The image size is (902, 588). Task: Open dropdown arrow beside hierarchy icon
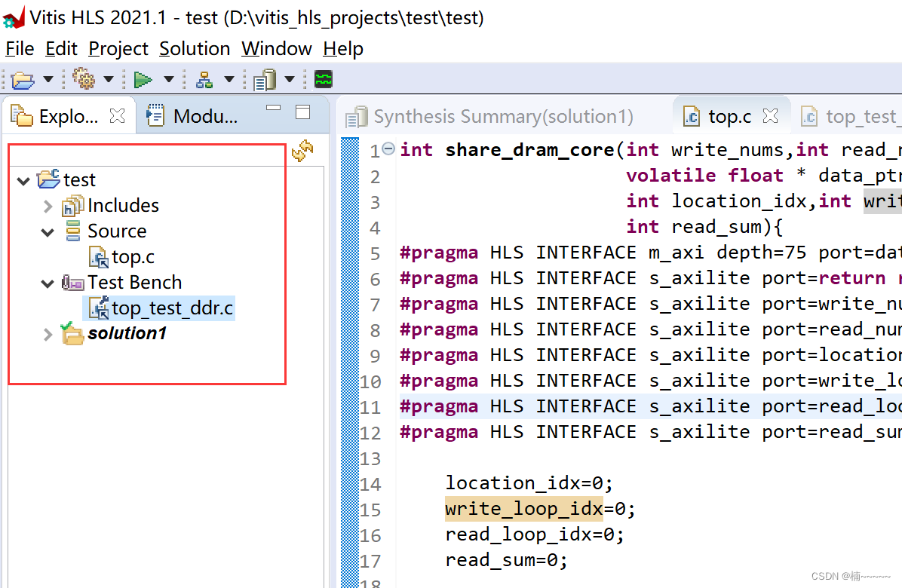[x=229, y=79]
